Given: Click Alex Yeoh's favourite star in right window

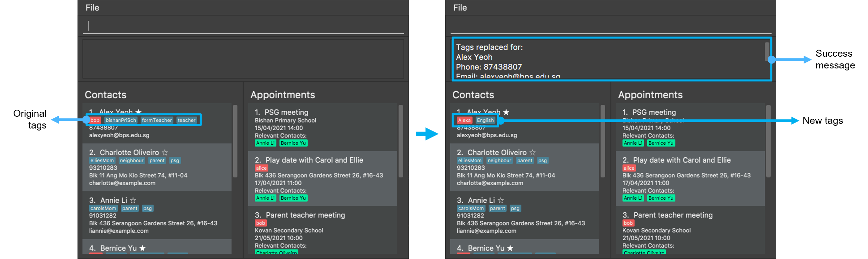Looking at the screenshot, I should point(506,112).
